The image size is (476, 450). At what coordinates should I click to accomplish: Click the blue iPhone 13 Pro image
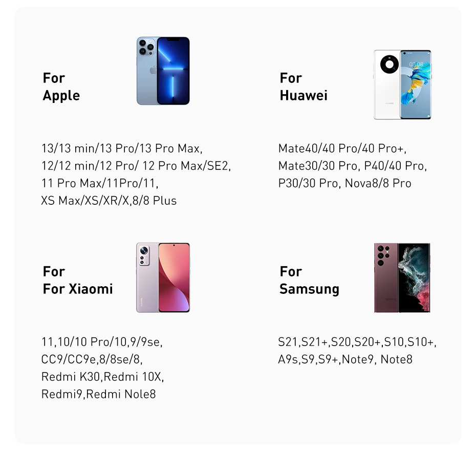(163, 71)
